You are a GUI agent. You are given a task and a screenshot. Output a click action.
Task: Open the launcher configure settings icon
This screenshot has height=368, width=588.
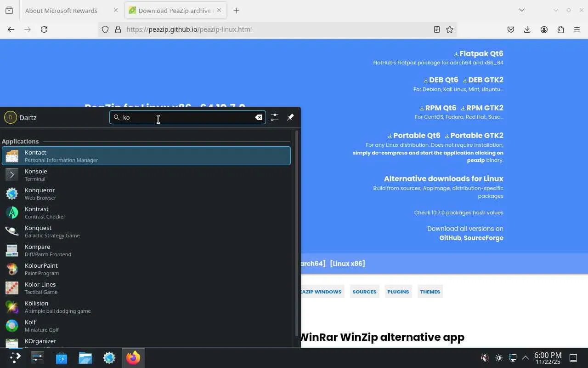click(x=274, y=117)
